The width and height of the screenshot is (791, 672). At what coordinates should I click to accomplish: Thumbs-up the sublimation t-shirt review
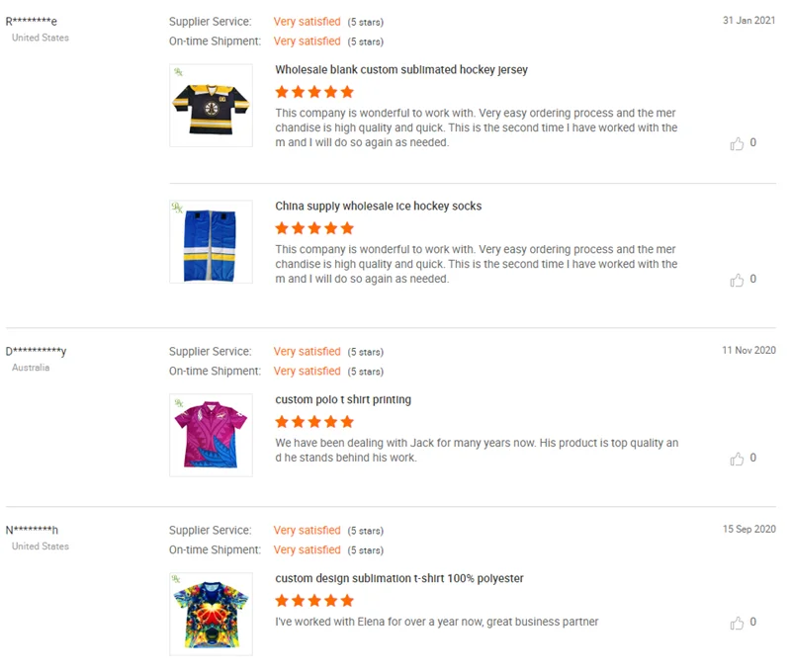(x=737, y=624)
